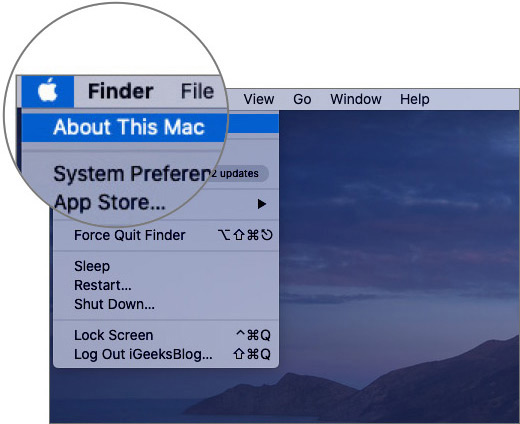Expand submenu arrow in Apple menu
Screen dimensions: 520x424
pos(262,204)
